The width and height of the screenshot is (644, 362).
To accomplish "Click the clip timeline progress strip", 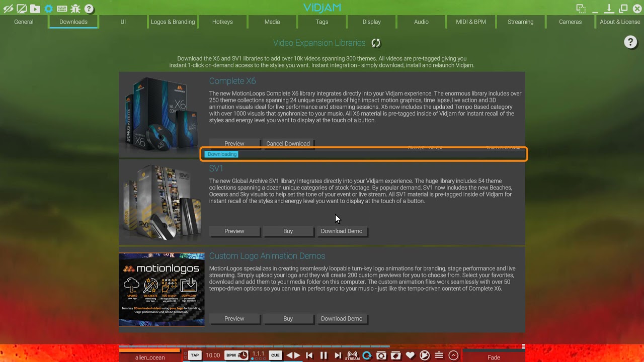I will 322,346.
